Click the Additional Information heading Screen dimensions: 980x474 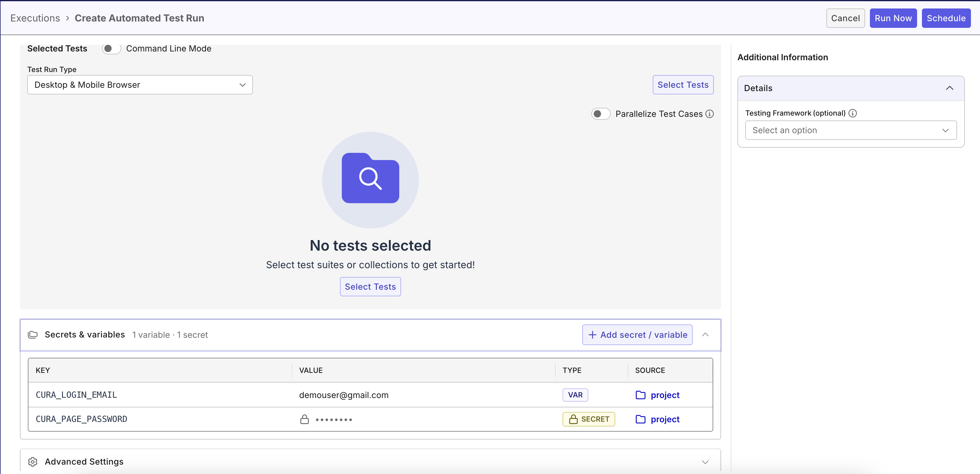782,58
